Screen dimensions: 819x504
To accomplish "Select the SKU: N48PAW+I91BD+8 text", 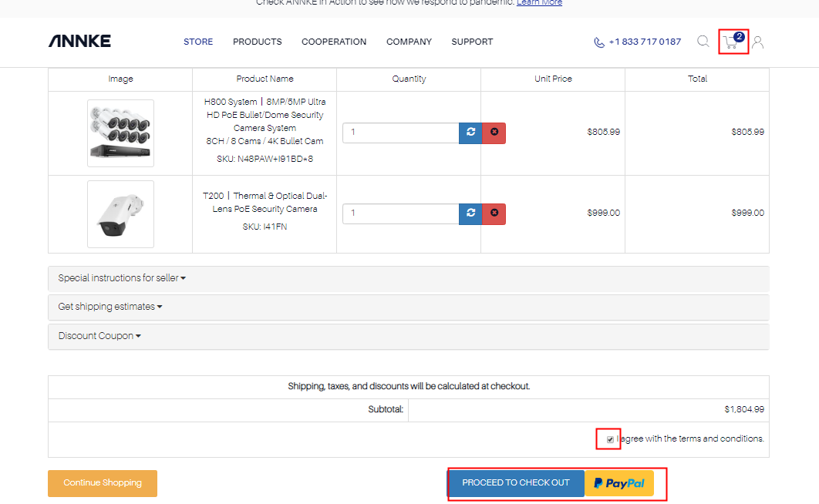I will pyautogui.click(x=265, y=159).
